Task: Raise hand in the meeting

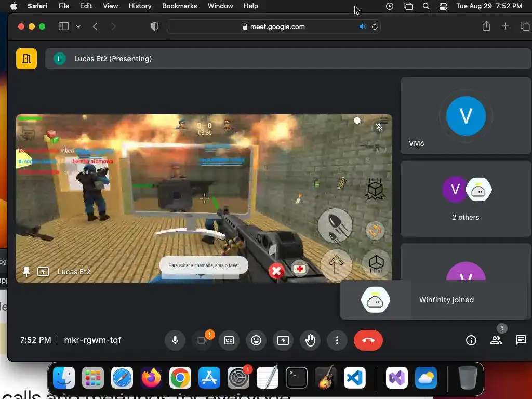Action: [310, 340]
